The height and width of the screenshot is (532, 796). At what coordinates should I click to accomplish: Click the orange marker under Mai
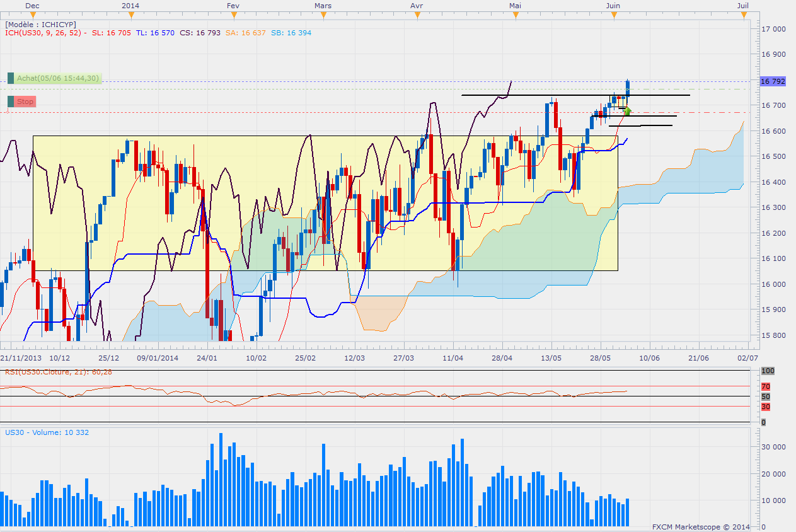516,15
